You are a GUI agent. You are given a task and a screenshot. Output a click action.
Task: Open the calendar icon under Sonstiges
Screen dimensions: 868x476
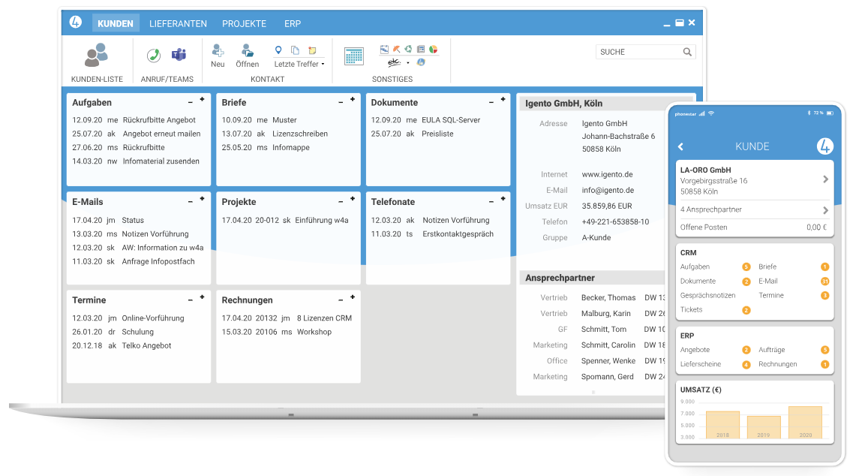pyautogui.click(x=354, y=54)
